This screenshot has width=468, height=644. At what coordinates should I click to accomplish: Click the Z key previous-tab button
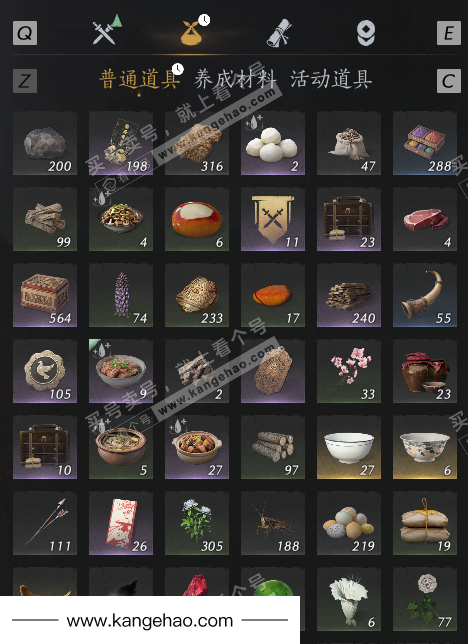click(25, 80)
